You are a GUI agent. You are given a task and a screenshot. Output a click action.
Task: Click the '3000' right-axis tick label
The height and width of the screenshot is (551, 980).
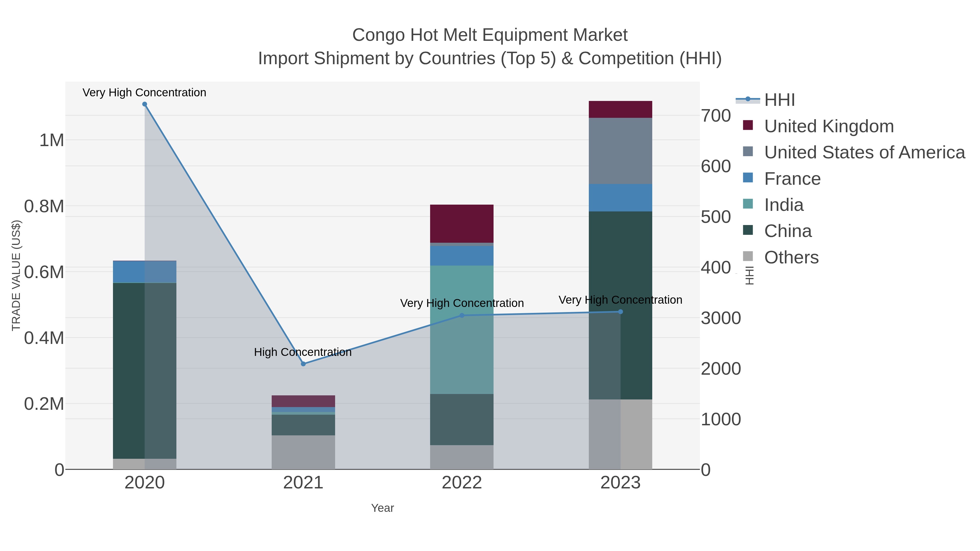(721, 318)
